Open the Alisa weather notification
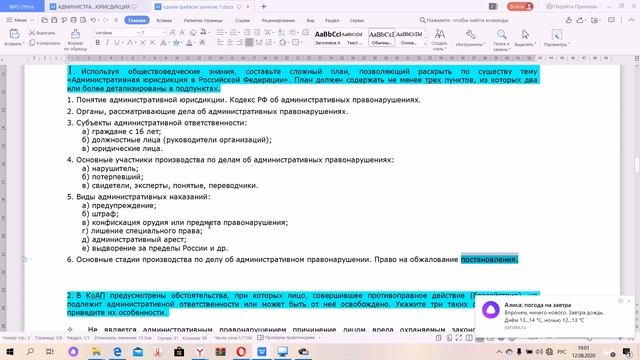The width and height of the screenshot is (640, 360). click(555, 315)
